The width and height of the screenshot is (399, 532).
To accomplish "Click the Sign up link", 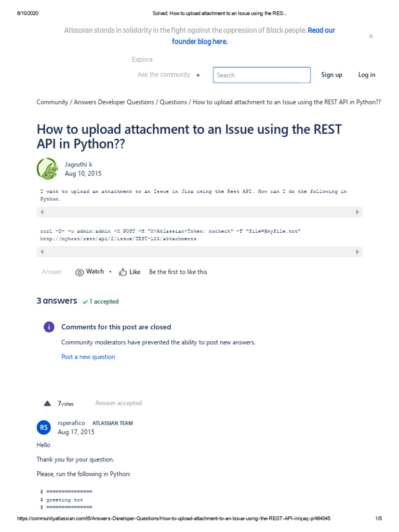I will [x=331, y=75].
